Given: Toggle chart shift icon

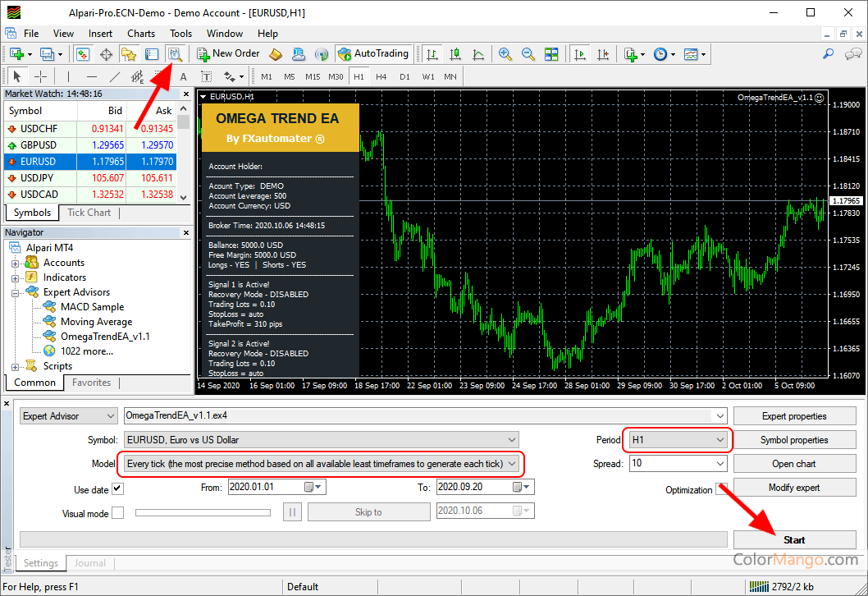Looking at the screenshot, I should tap(603, 53).
